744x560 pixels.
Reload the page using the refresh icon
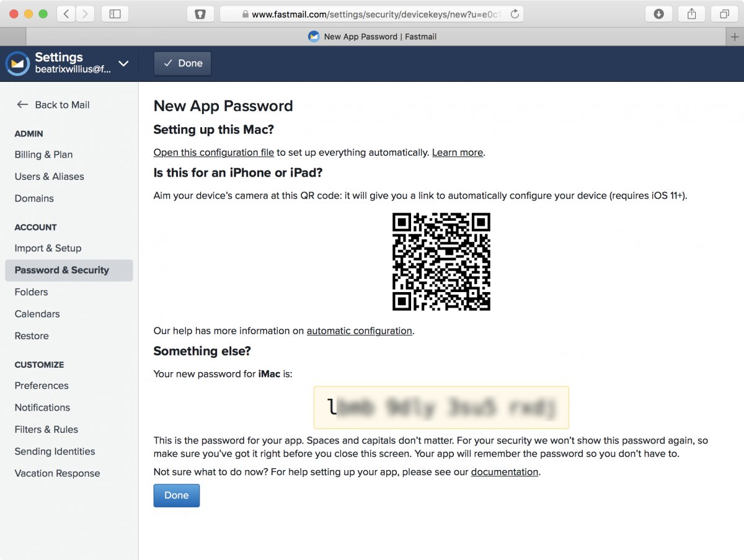pos(514,14)
